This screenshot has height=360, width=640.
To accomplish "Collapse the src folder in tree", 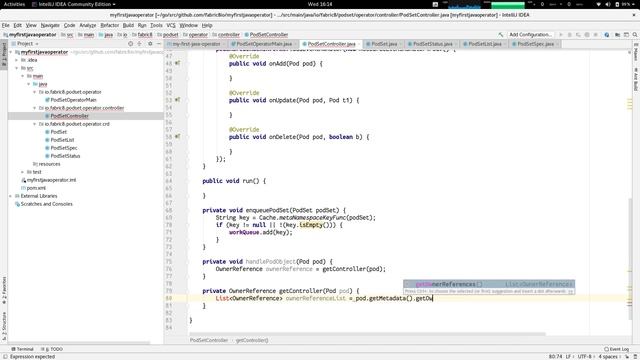I will (x=17, y=68).
